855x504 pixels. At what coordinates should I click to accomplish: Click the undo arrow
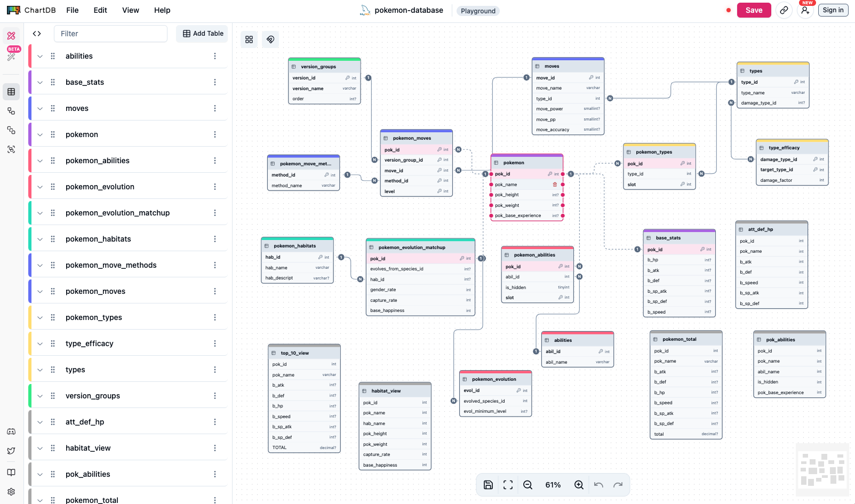click(598, 485)
